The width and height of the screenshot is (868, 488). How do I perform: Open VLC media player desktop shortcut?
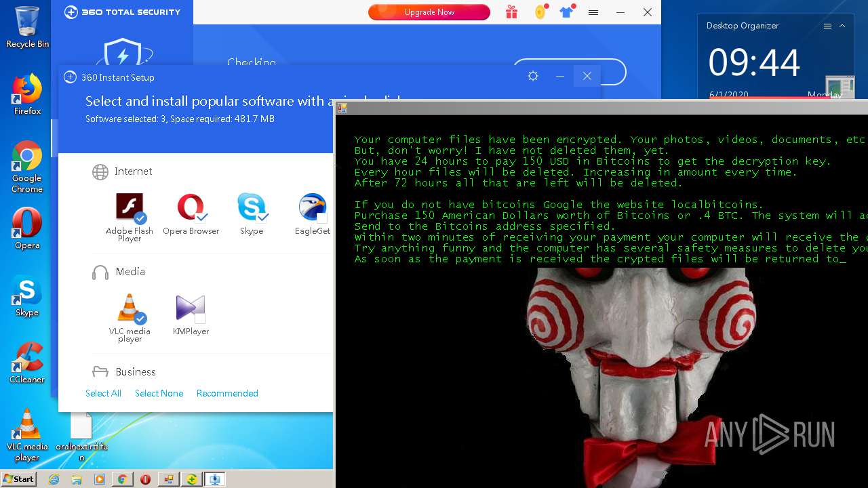coord(27,435)
